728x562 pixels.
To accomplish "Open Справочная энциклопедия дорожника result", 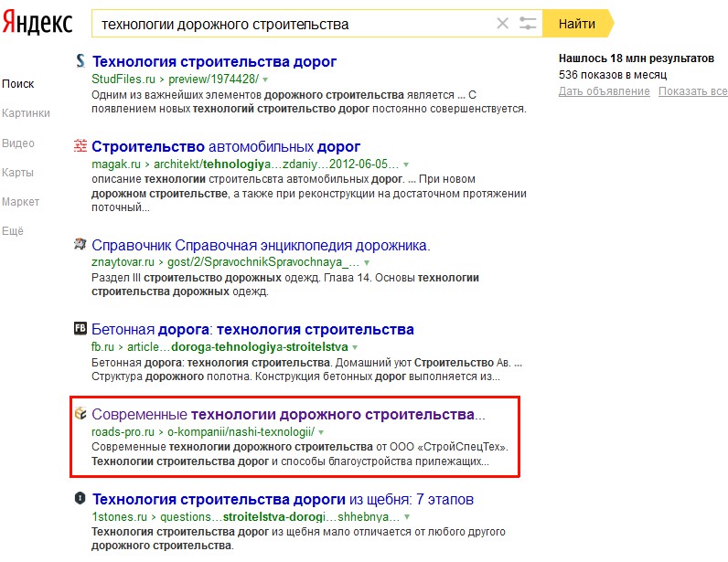I will click(x=261, y=245).
